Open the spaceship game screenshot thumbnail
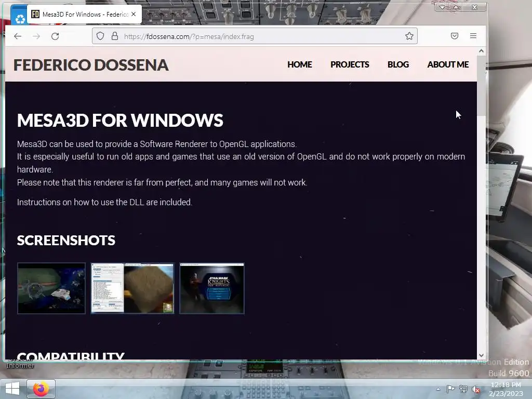 [51, 288]
